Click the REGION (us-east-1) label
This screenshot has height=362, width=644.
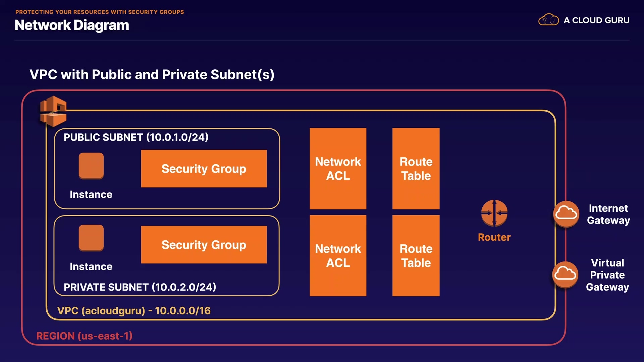pyautogui.click(x=84, y=336)
